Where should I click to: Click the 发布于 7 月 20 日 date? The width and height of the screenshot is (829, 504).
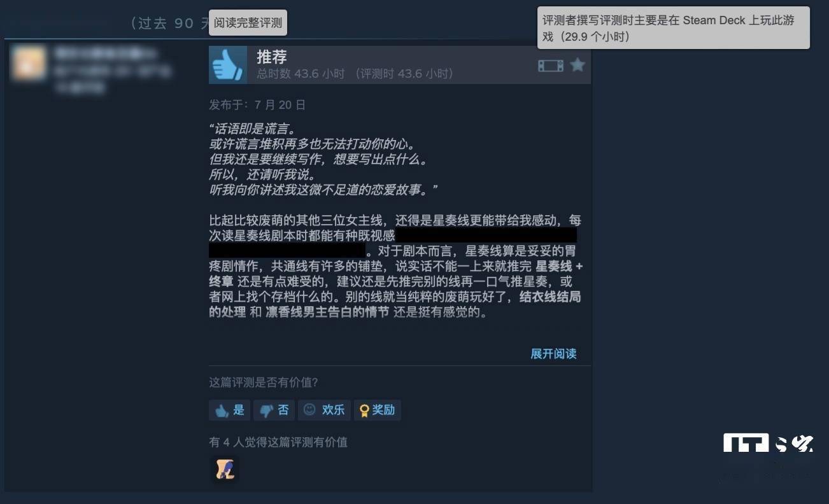point(257,104)
